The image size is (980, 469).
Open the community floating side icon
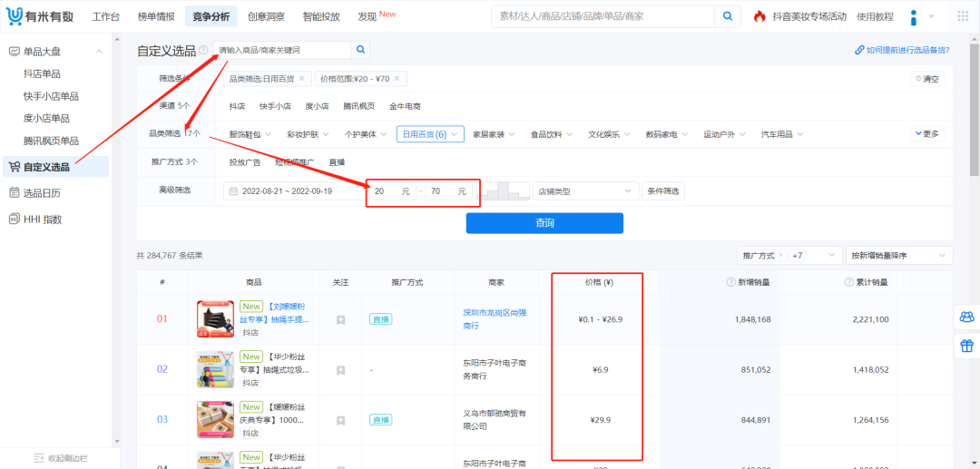pyautogui.click(x=967, y=318)
